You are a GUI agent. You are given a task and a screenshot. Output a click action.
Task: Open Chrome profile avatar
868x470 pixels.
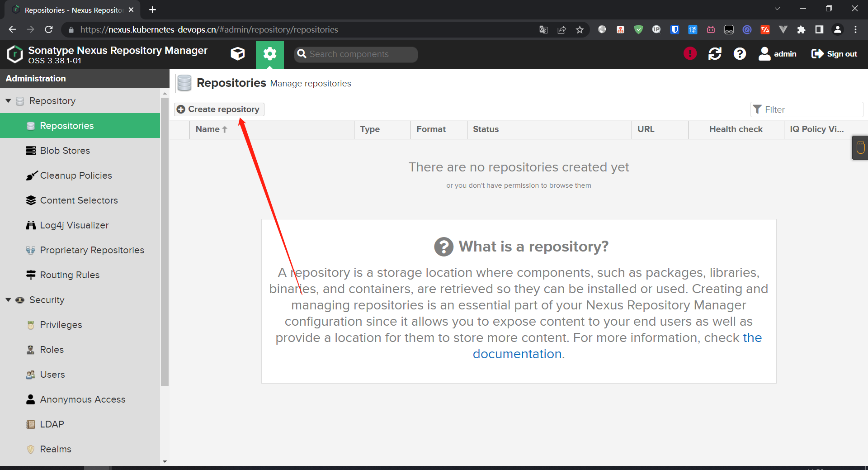[837, 30]
